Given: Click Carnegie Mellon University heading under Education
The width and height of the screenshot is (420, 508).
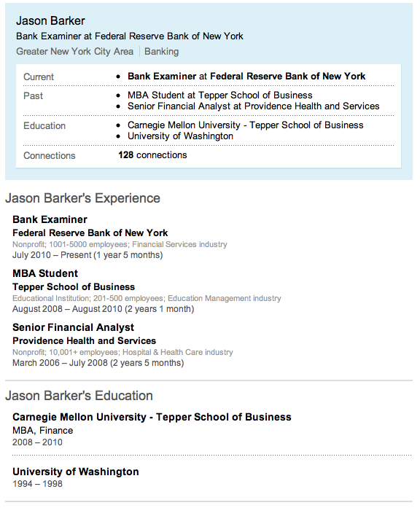Looking at the screenshot, I should 152,417.
